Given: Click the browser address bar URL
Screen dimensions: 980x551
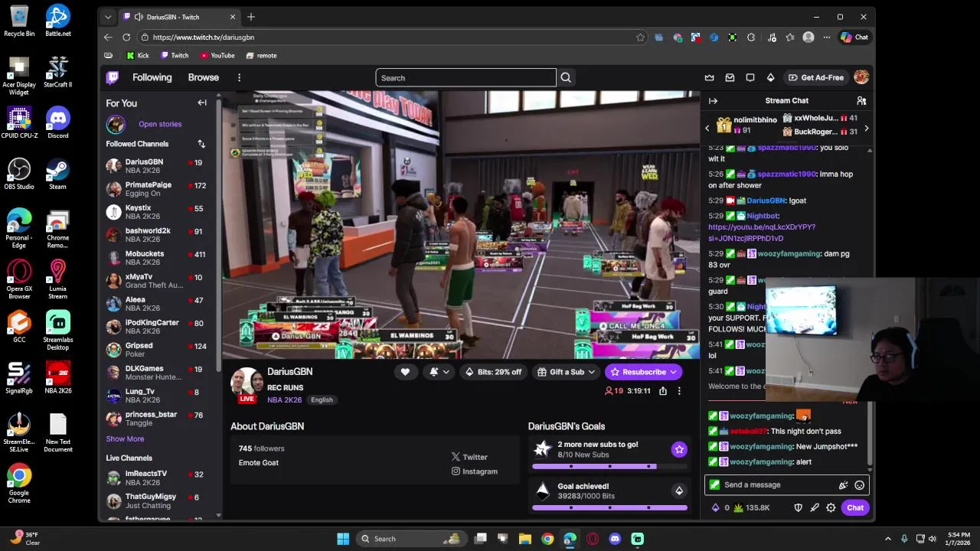Looking at the screenshot, I should [203, 37].
